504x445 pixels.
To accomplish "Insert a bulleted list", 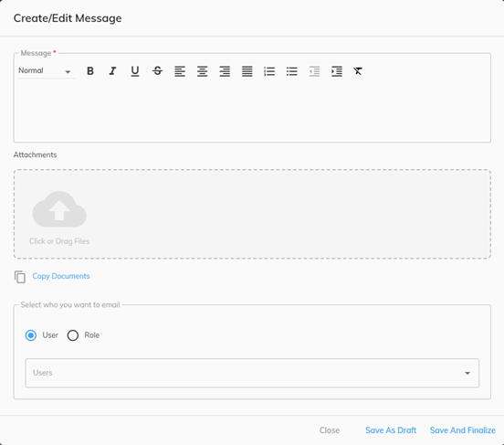I will coord(292,71).
